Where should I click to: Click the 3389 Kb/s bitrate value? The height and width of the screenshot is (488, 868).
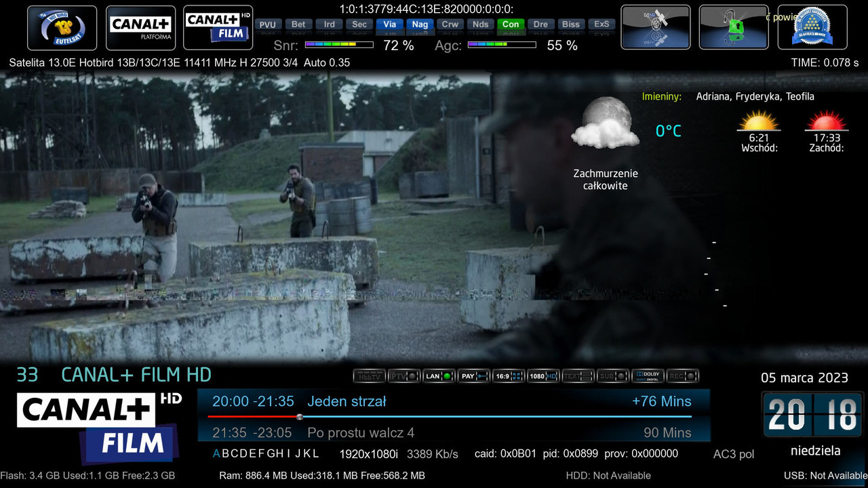click(433, 454)
